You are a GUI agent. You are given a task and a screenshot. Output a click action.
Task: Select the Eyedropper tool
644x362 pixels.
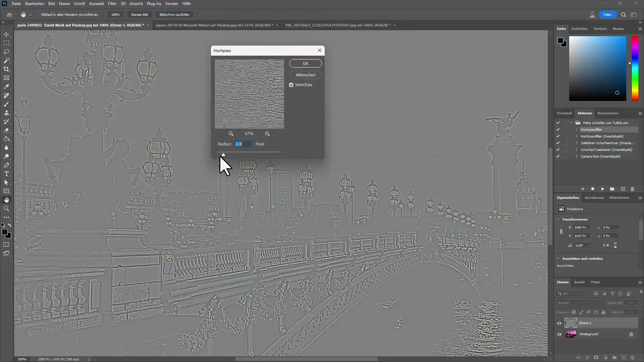(6, 86)
